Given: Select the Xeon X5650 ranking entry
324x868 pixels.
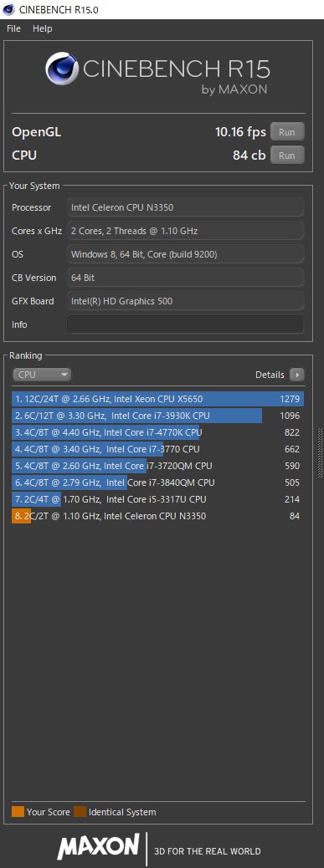Looking at the screenshot, I should pos(158,399).
